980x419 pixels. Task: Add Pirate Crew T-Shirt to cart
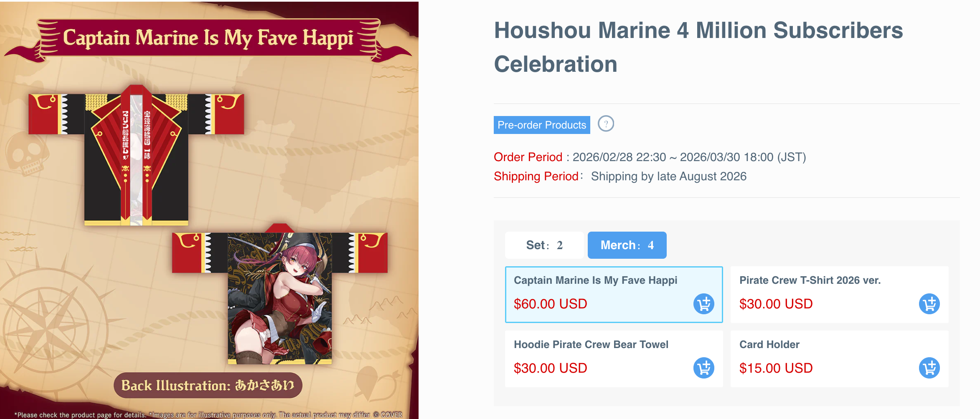(x=929, y=304)
